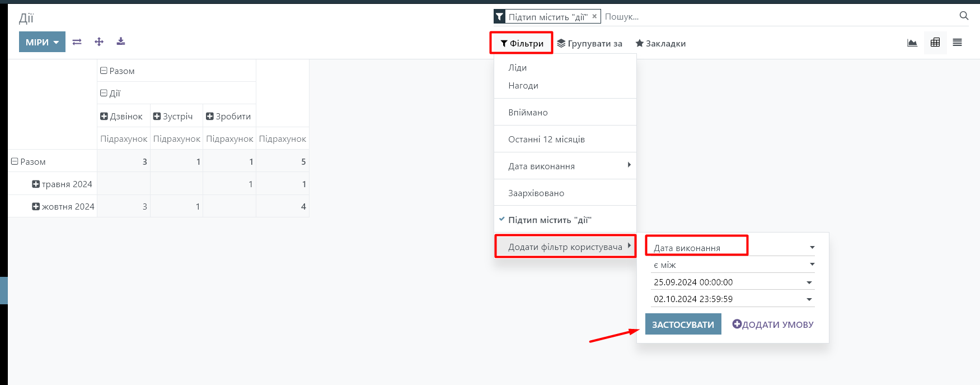Expand the 'Дзвінок' column header
The height and width of the screenshot is (385, 980).
(x=104, y=116)
